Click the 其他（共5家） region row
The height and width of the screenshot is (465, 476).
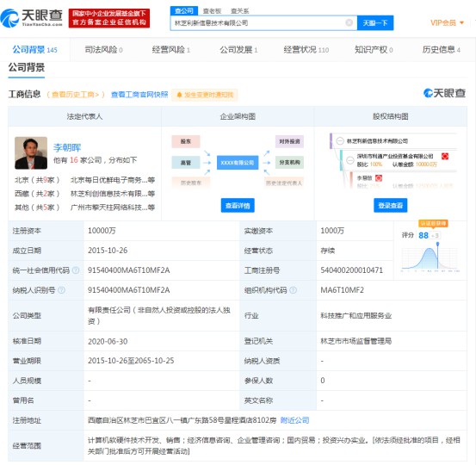tap(37, 208)
